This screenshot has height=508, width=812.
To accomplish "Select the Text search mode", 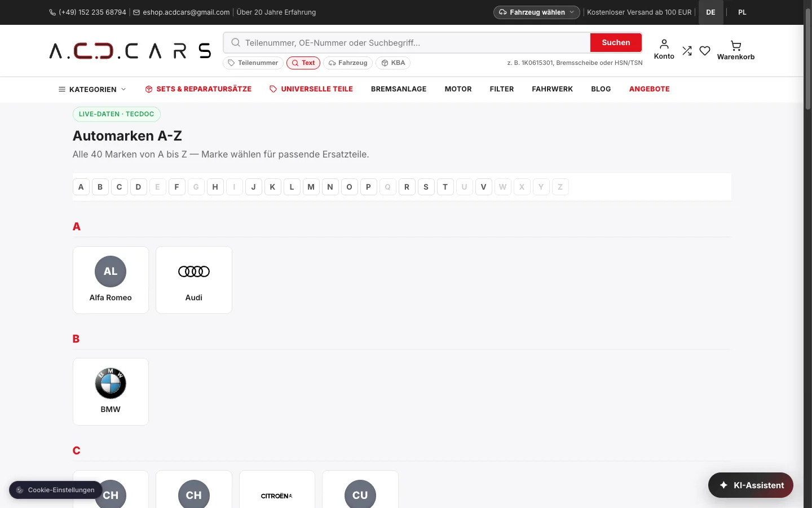I will (303, 63).
